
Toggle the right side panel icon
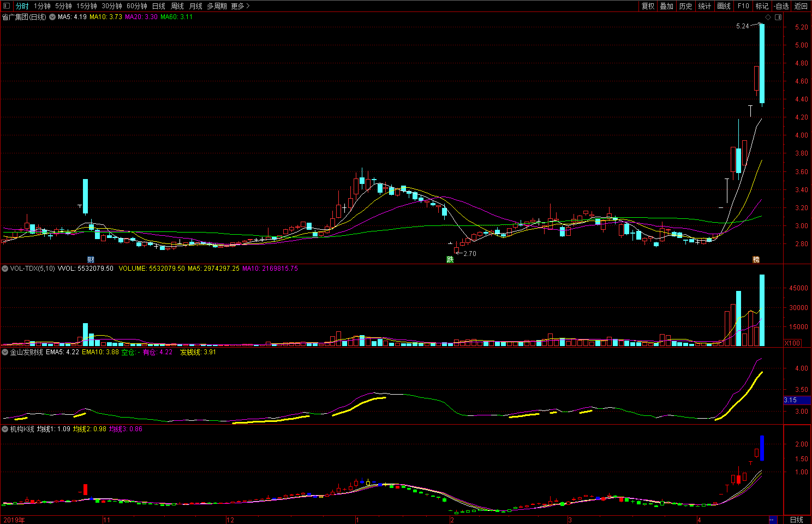[x=778, y=17]
